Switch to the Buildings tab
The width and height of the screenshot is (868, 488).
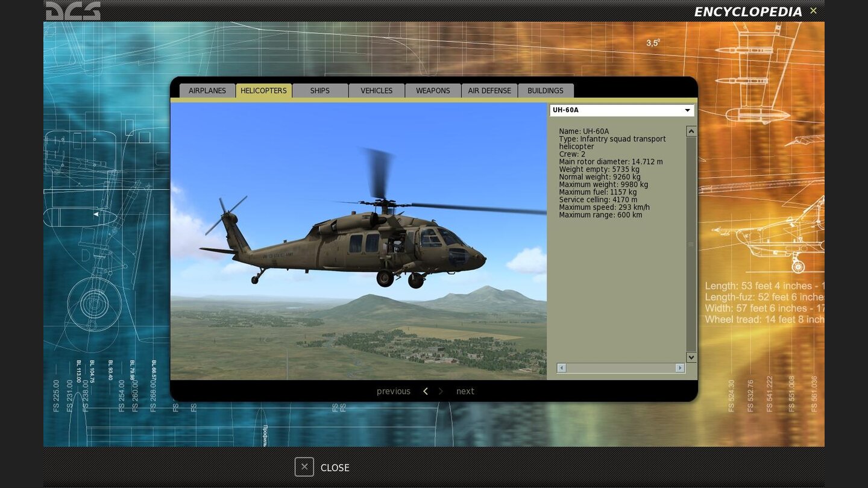coord(546,90)
